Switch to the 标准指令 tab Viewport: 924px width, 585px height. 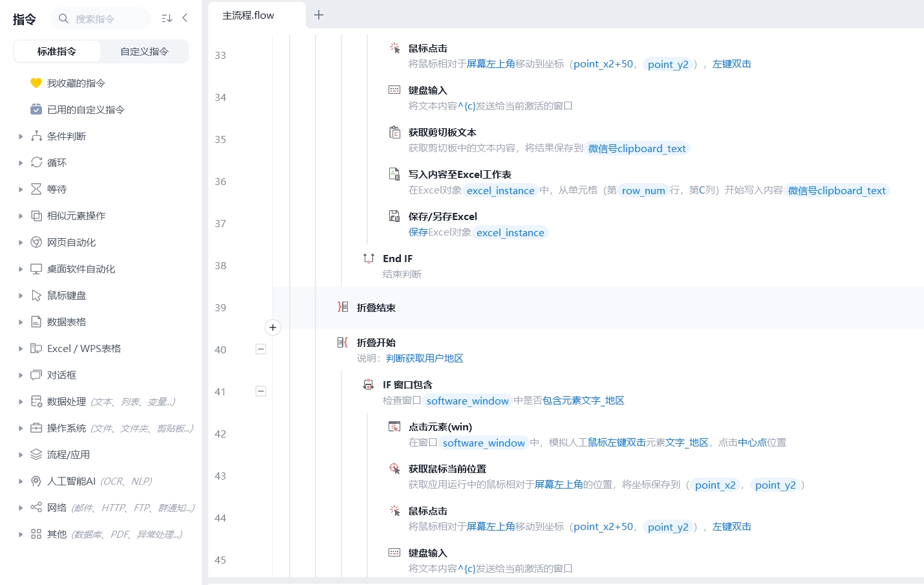[x=57, y=51]
